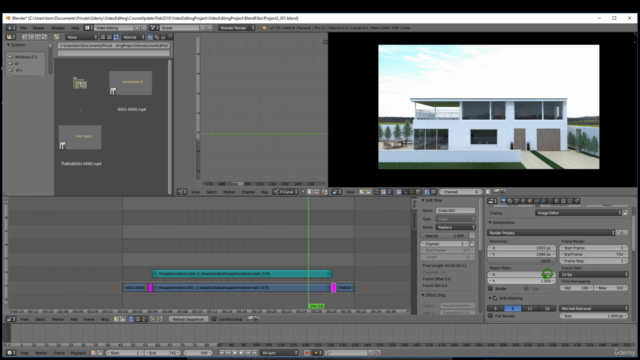The width and height of the screenshot is (640, 360).
Task: Adjust the Resolution X value field
Action: 521,248
